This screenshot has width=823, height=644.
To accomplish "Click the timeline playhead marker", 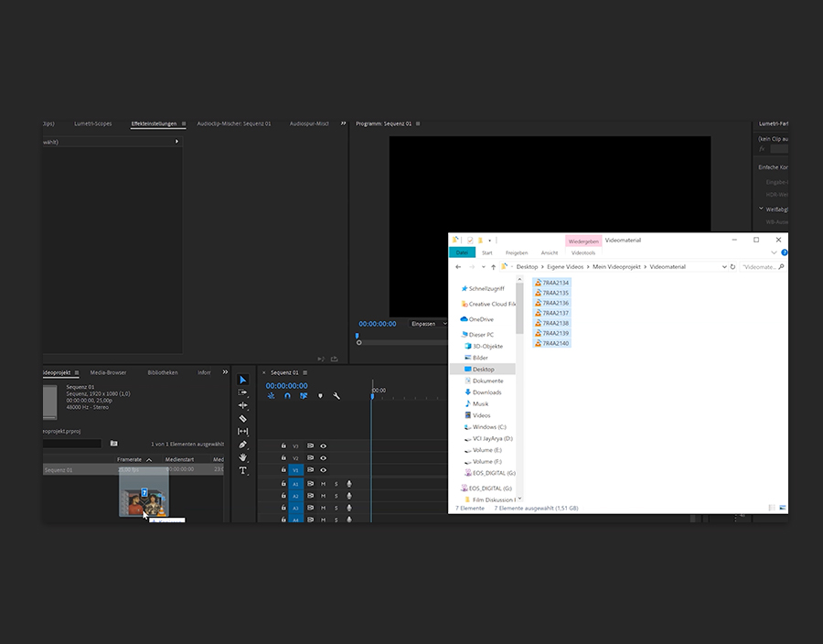I will click(372, 396).
